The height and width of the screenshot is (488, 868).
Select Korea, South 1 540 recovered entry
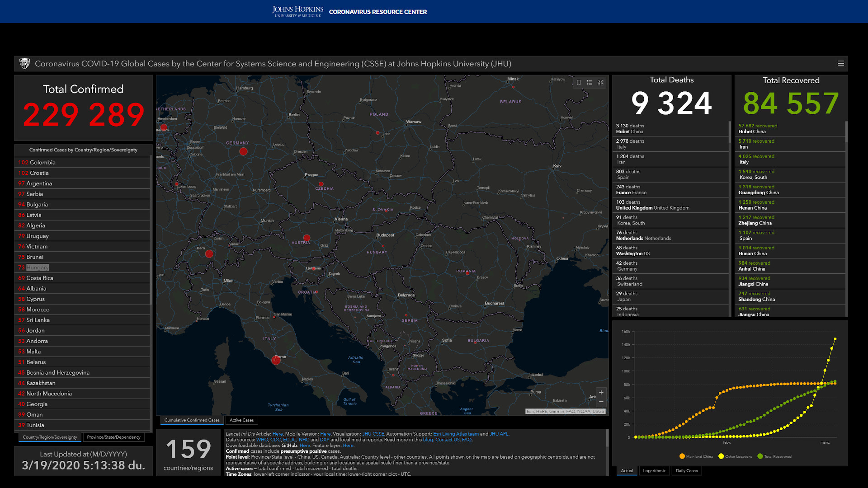coord(790,174)
